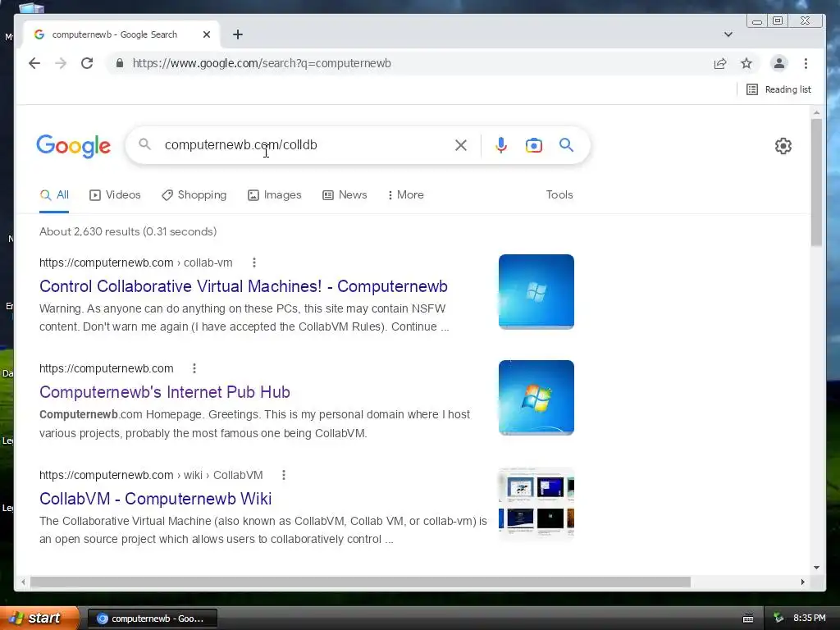
Task: Click the https://computernewb.com › collab-vm breadcrumb
Action: (135, 262)
